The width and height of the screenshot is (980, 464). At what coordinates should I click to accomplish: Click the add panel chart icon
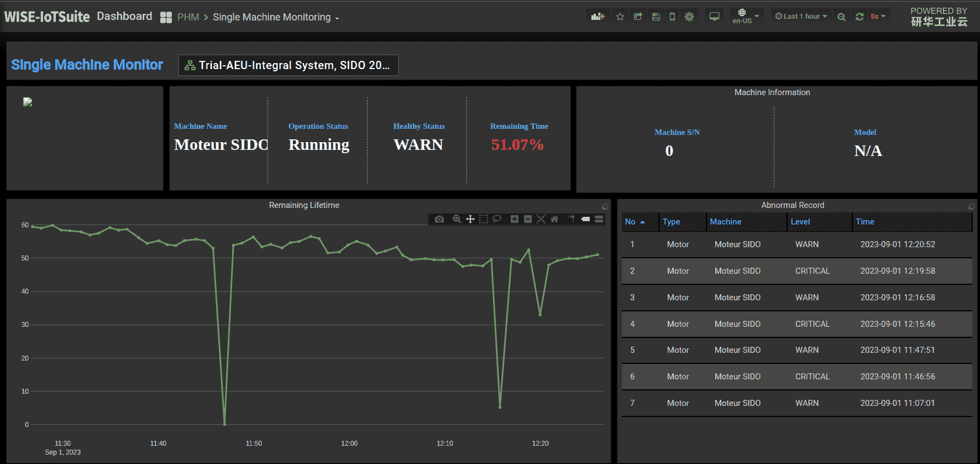coord(598,17)
